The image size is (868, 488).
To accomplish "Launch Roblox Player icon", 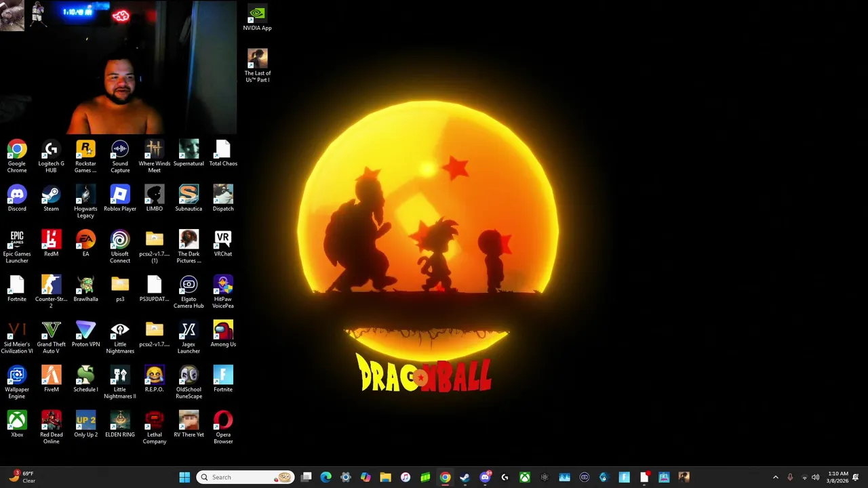I will pos(120,199).
